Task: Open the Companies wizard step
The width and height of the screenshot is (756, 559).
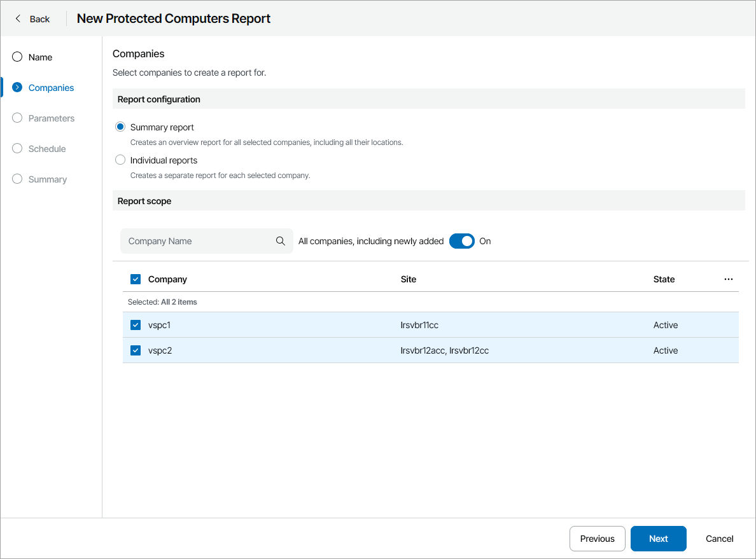Action: (51, 88)
